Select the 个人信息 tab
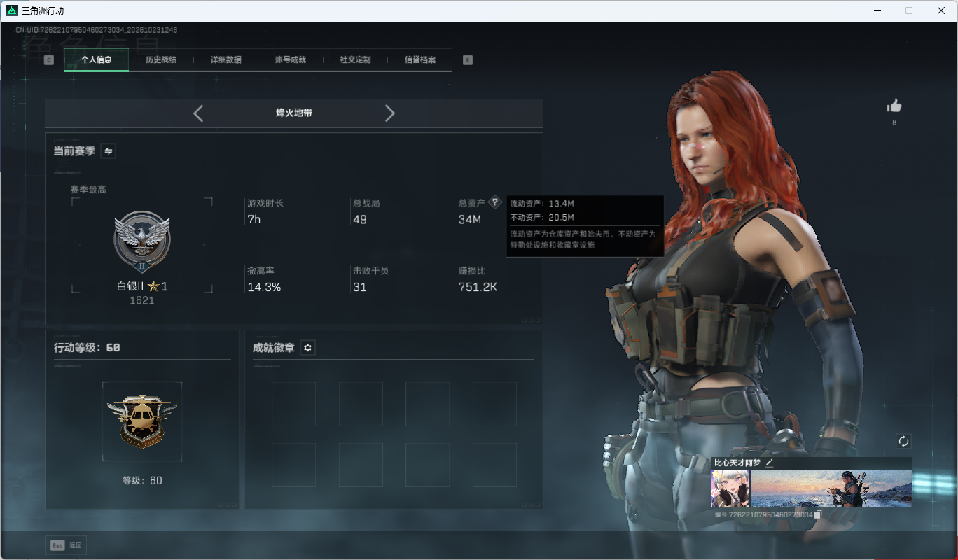This screenshot has width=958, height=560. (x=97, y=60)
